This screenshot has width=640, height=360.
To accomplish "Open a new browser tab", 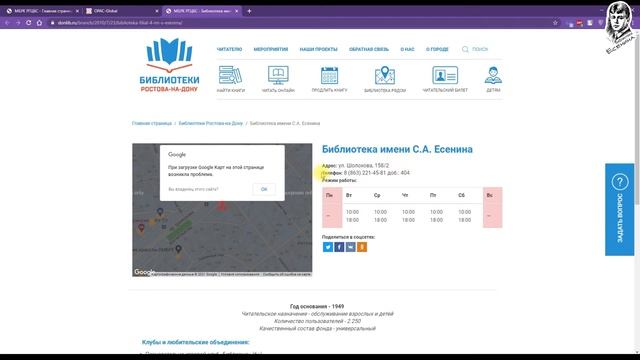I will [249, 11].
